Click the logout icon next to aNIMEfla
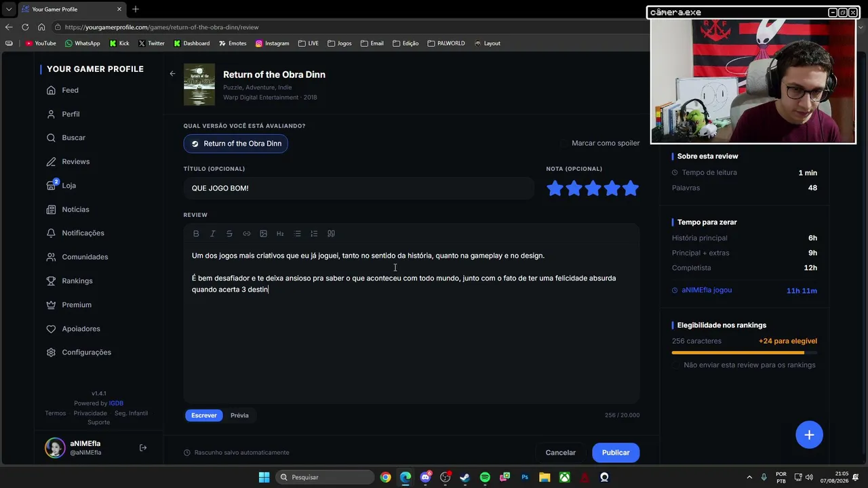Image resolution: width=868 pixels, height=488 pixels. [143, 447]
